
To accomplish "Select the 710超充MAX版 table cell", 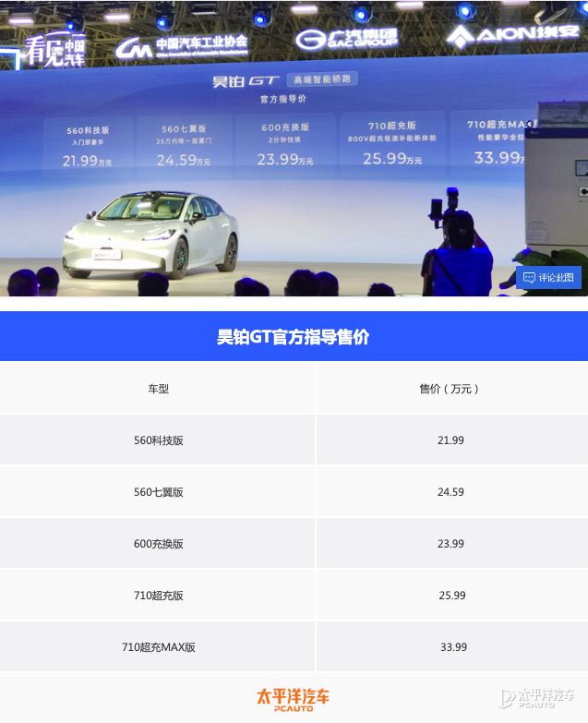I will point(158,646).
